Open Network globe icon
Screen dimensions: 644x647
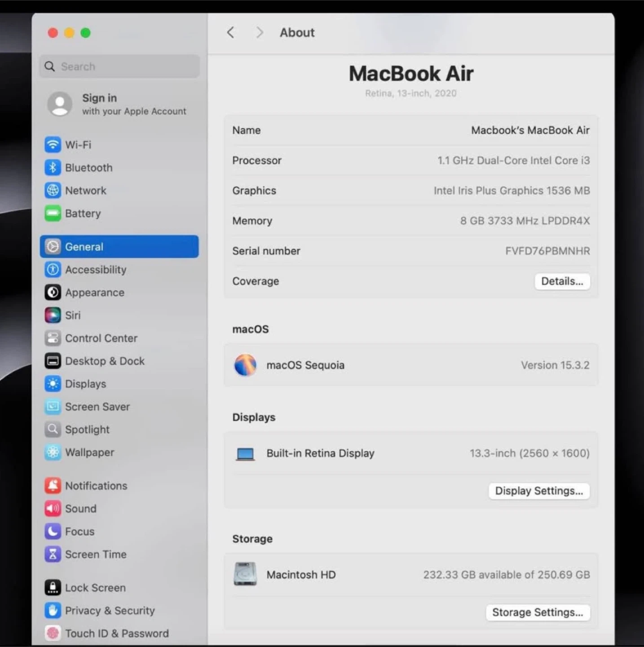point(53,191)
